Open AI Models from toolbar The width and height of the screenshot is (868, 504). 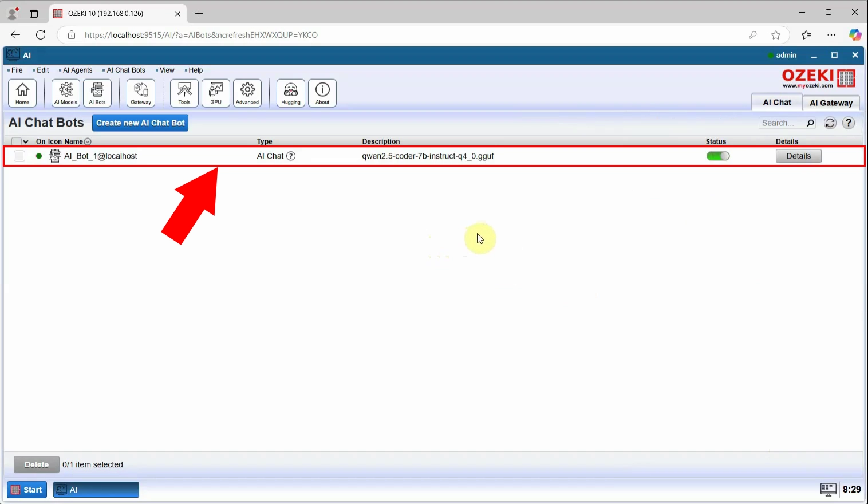coord(66,93)
